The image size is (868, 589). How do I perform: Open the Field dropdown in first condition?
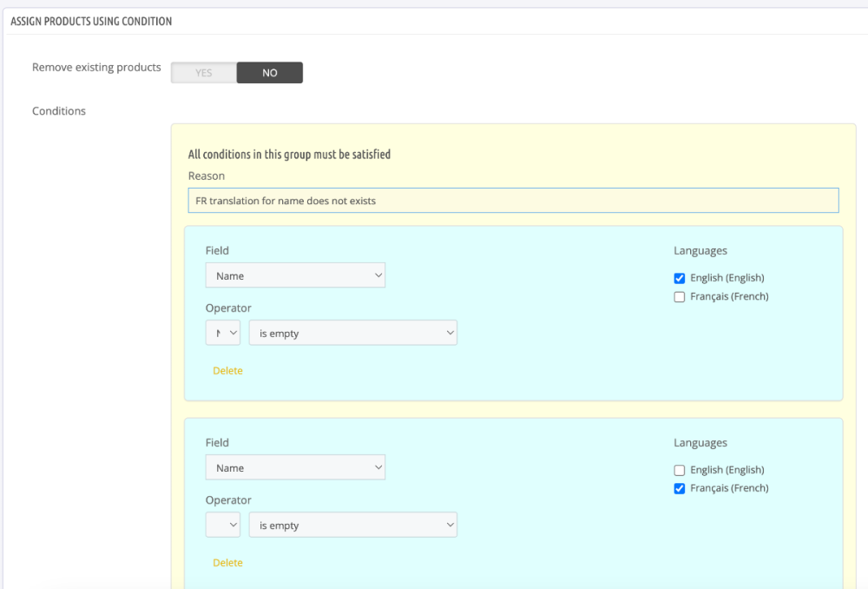[295, 275]
